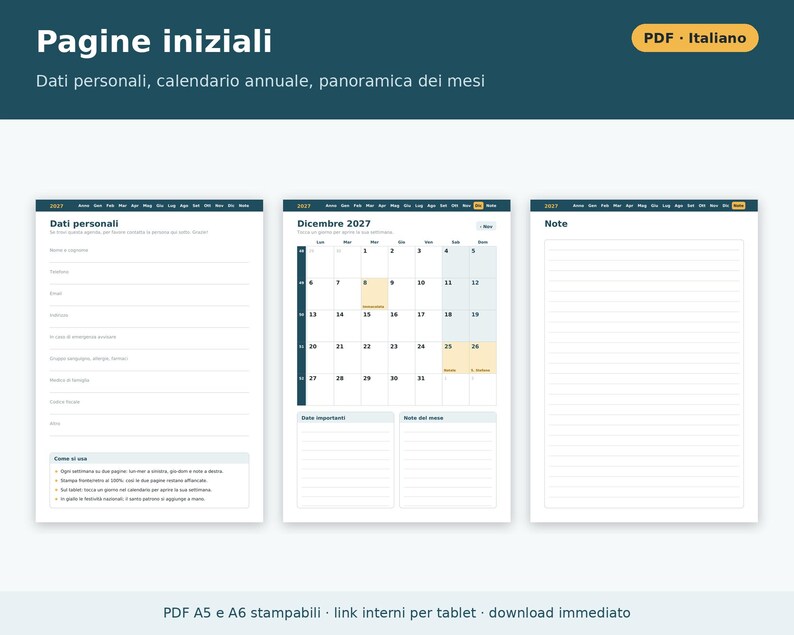The width and height of the screenshot is (794, 635).
Task: Open day 1 in December calendar
Action: point(374,262)
